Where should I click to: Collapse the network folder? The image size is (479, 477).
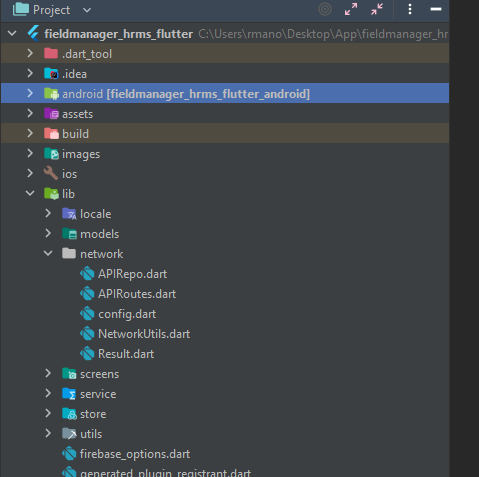pyautogui.click(x=48, y=254)
